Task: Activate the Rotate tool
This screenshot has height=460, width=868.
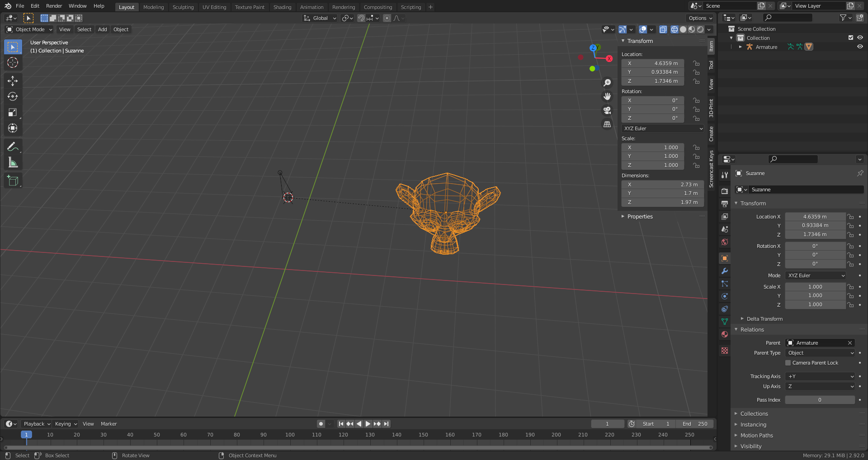Action: click(x=13, y=96)
